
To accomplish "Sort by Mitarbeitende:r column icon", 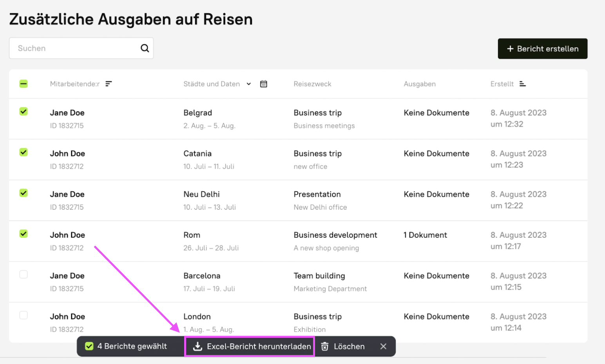I will coord(109,84).
